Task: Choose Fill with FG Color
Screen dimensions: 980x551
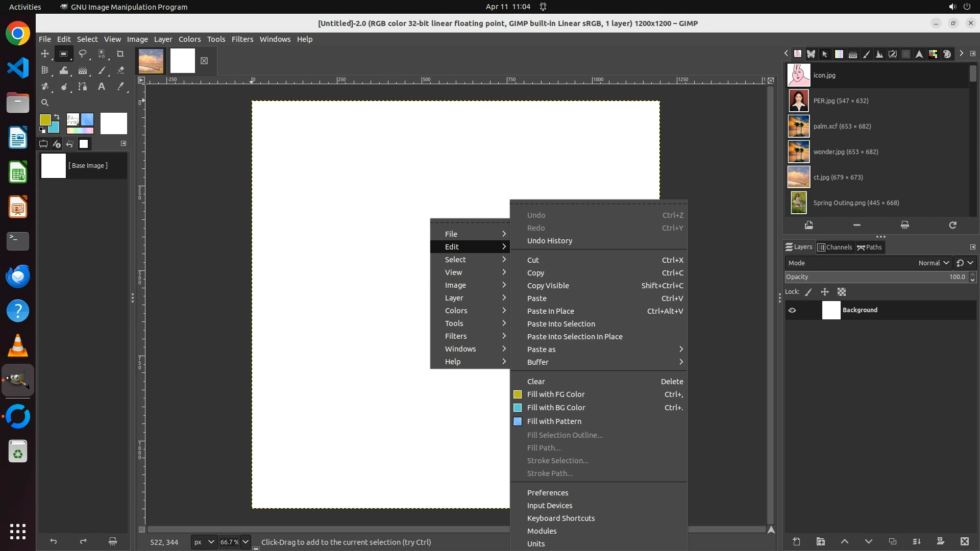Action: (556, 394)
